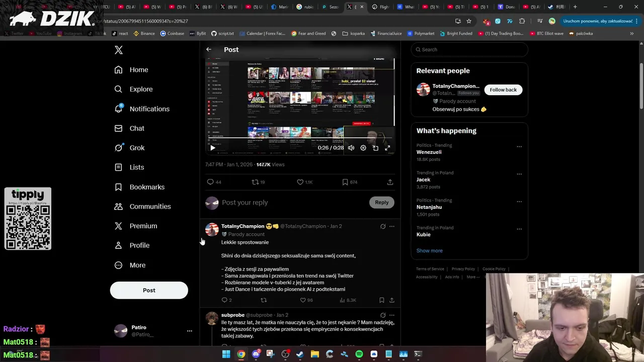Open Premium from the sidebar
Viewport: 644px width, 362px height.
[x=136, y=226]
